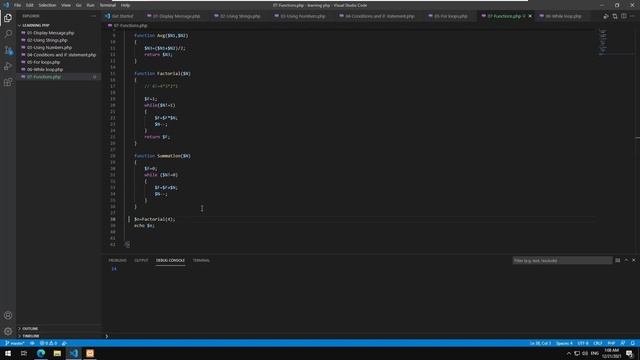Click the Open Changes icon in editor toolbar

pos(615,16)
